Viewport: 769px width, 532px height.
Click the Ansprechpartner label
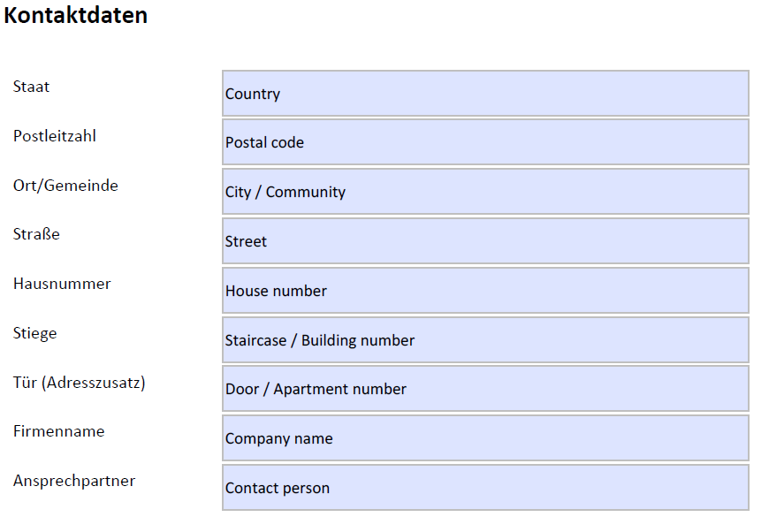coord(74,481)
